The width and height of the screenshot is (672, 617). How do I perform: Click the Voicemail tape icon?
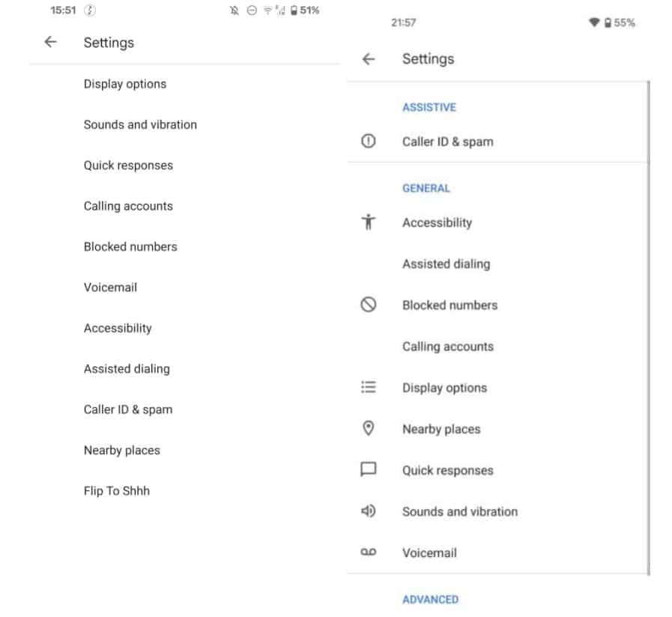[368, 553]
